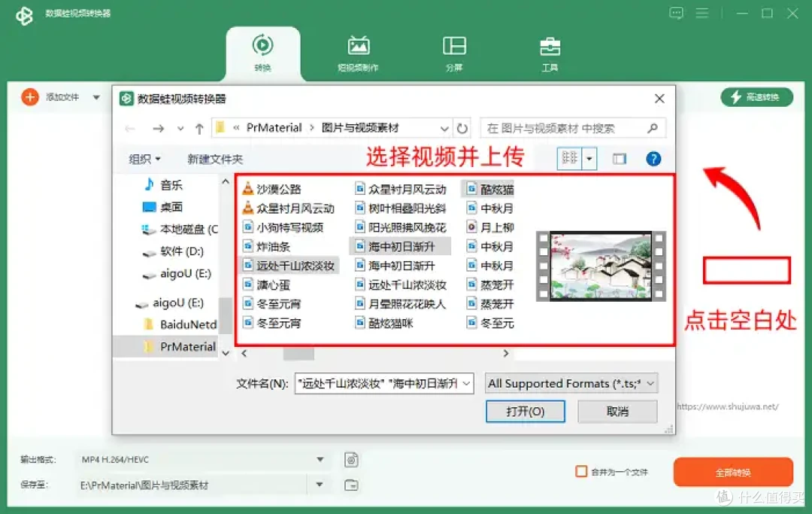Click the 取消 button

[617, 412]
